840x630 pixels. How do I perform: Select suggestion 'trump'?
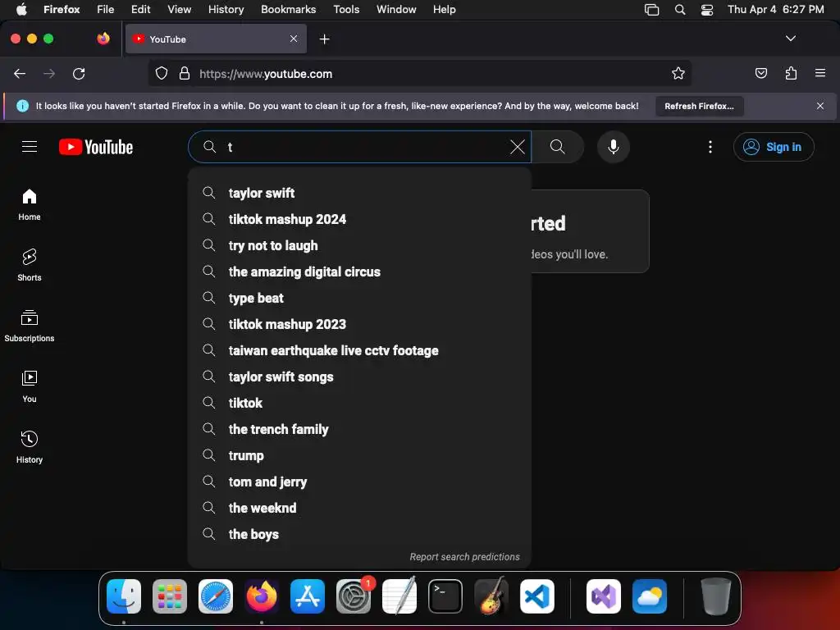(x=359, y=455)
